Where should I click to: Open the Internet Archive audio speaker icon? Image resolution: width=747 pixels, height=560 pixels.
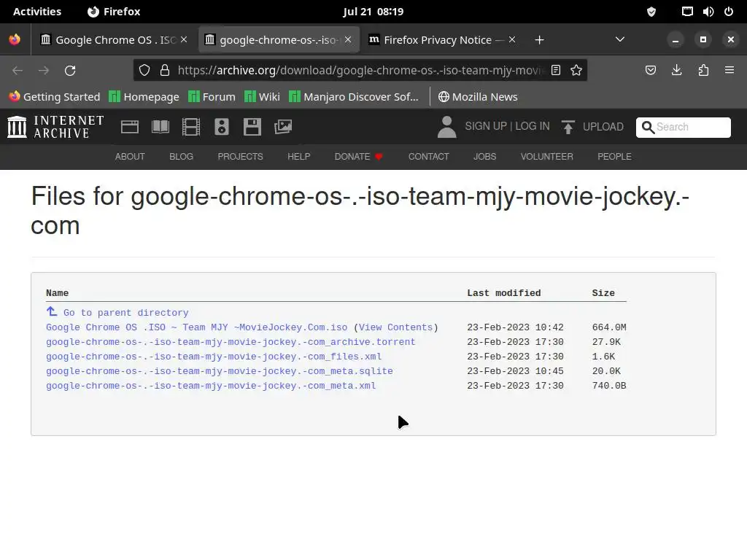[222, 127]
